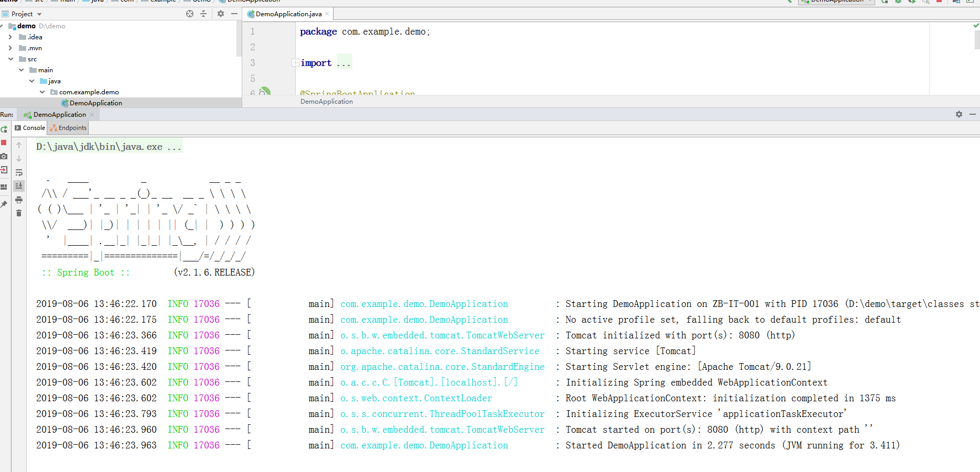Image resolution: width=980 pixels, height=472 pixels.
Task: Click the print console output icon
Action: tap(19, 200)
